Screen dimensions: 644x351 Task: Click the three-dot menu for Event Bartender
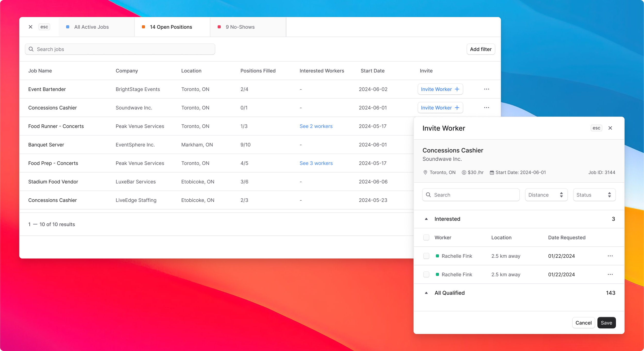click(x=486, y=89)
